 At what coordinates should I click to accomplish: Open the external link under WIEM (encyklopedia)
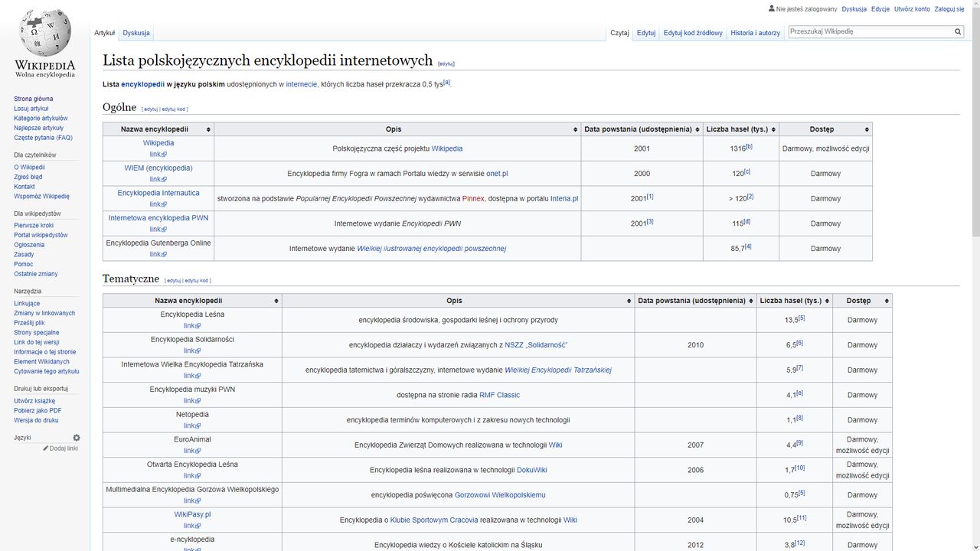point(158,179)
